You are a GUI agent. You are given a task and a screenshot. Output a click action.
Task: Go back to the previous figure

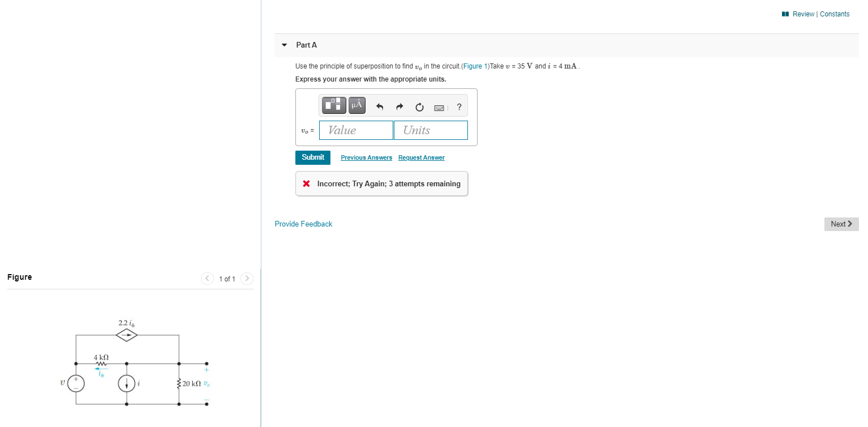207,278
